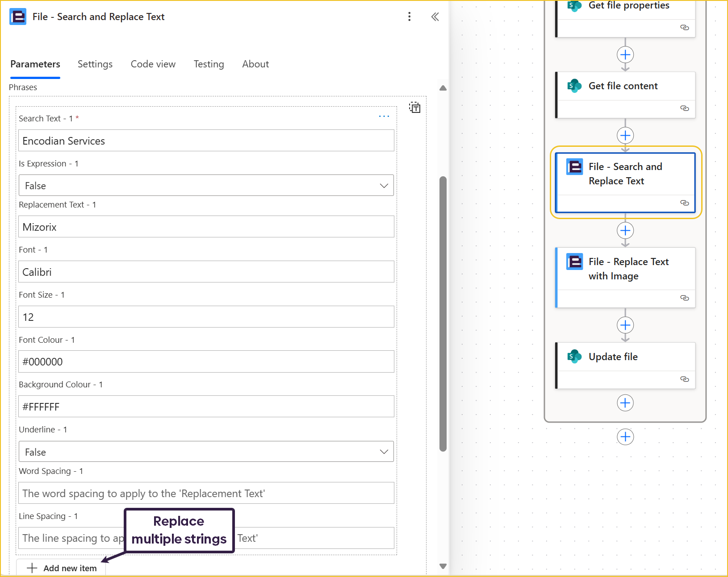Screen dimensions: 728x577
Task: Expand the Is Expression - 1 dropdown
Action: click(x=206, y=186)
